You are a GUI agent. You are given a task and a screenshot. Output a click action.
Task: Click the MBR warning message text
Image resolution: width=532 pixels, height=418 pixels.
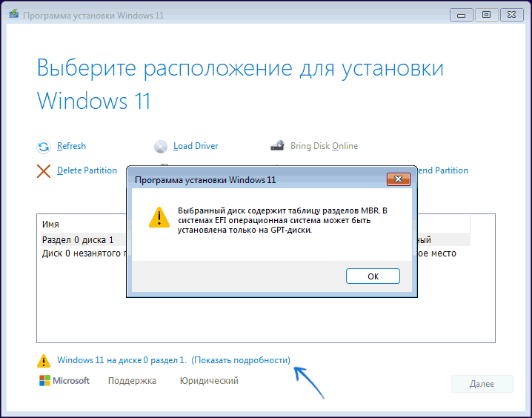[282, 220]
